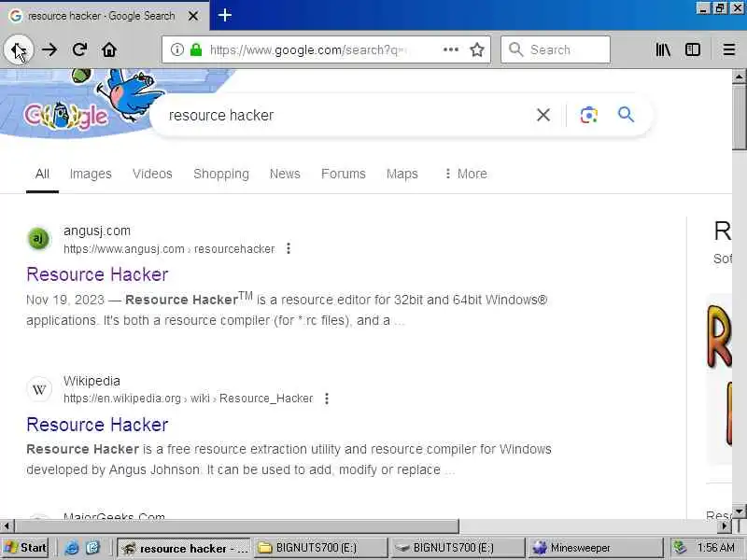Clear the Google search query

click(543, 115)
